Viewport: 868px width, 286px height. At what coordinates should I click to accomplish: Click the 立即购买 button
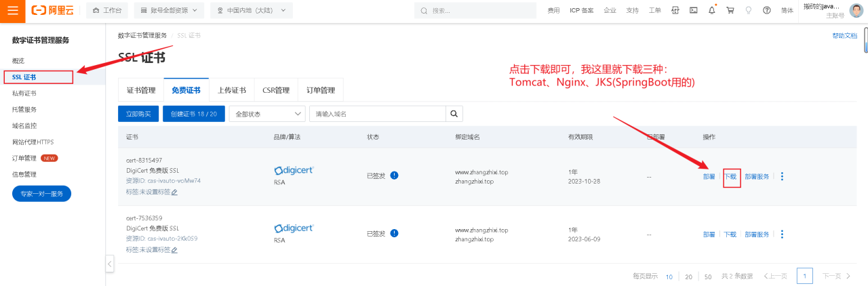point(138,113)
